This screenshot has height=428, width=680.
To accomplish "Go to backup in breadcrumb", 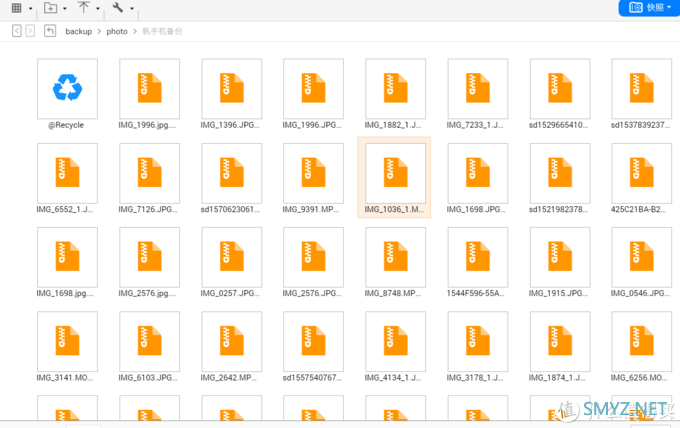I will click(x=78, y=31).
